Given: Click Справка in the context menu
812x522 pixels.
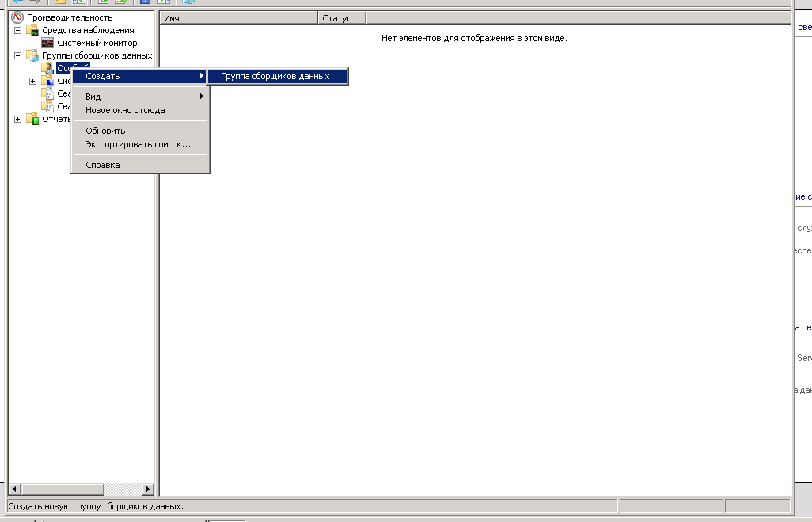Looking at the screenshot, I should 103,165.
